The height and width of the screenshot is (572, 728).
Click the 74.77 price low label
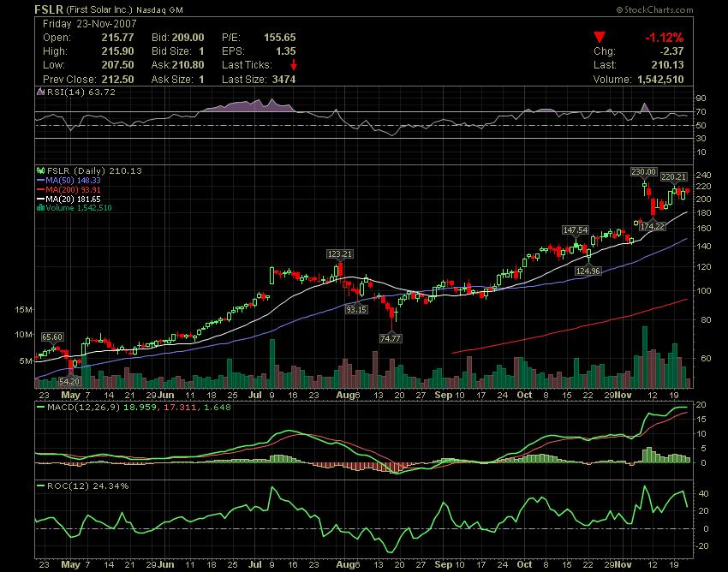tap(390, 338)
